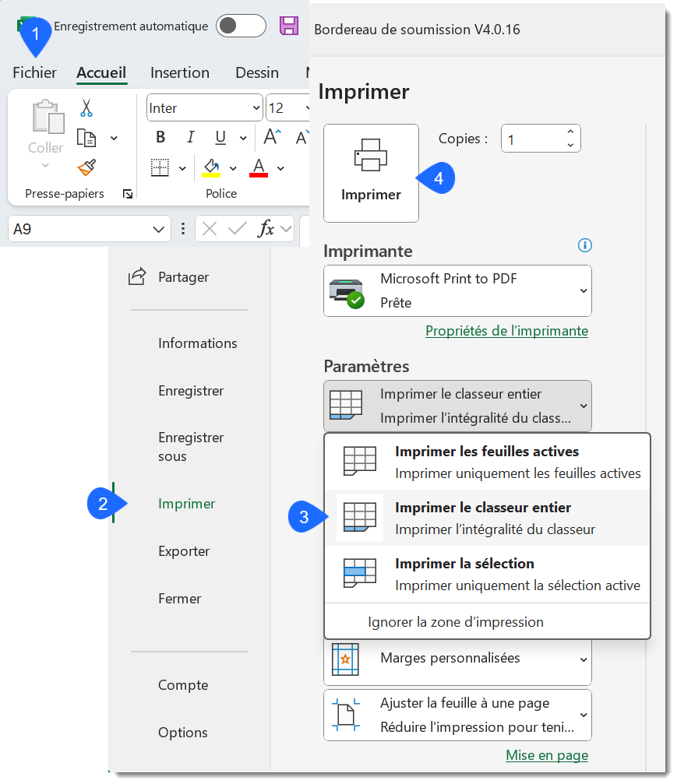The image size is (677, 784).
Task: Open the Mise en page link
Action: (x=547, y=755)
